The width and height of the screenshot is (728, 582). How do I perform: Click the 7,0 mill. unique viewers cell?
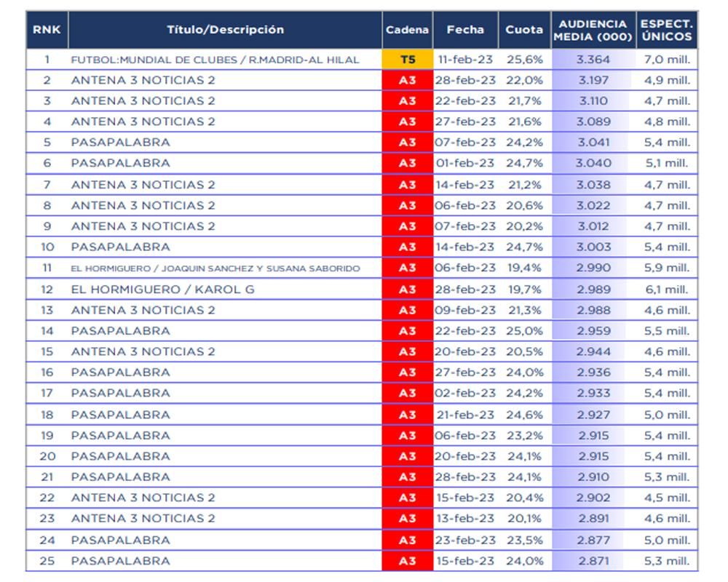pos(667,60)
